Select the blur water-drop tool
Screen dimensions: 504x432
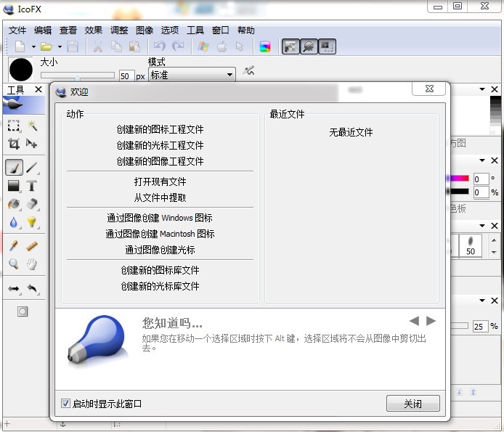tap(14, 222)
